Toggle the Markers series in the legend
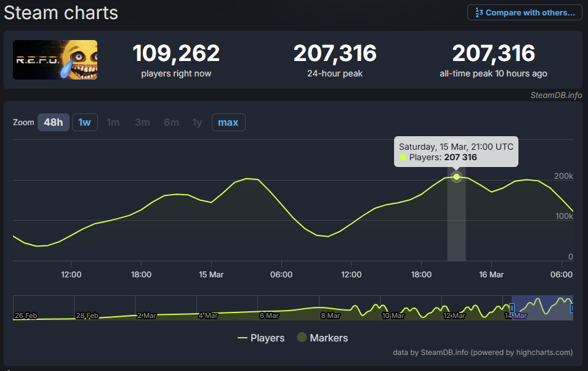Screen dimensions: 588x371 point(323,338)
